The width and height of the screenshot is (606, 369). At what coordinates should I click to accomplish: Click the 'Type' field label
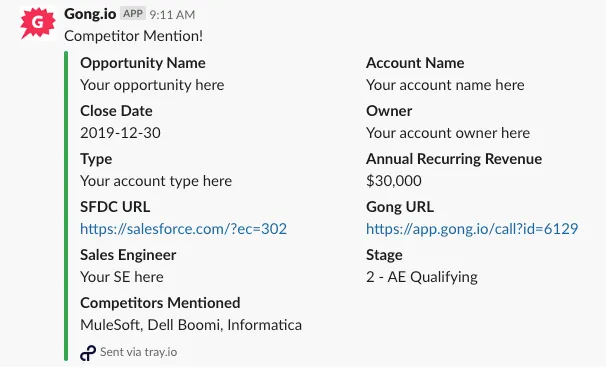(x=96, y=159)
